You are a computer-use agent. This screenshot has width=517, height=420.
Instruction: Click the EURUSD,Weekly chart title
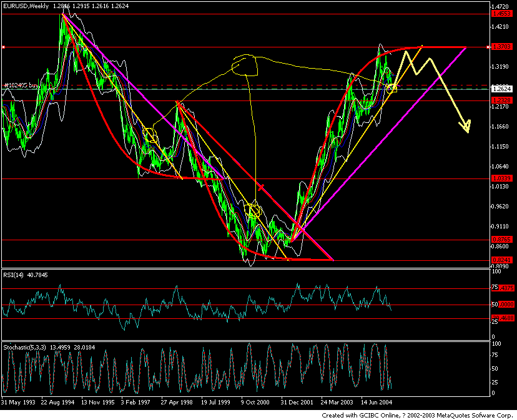tap(26, 6)
